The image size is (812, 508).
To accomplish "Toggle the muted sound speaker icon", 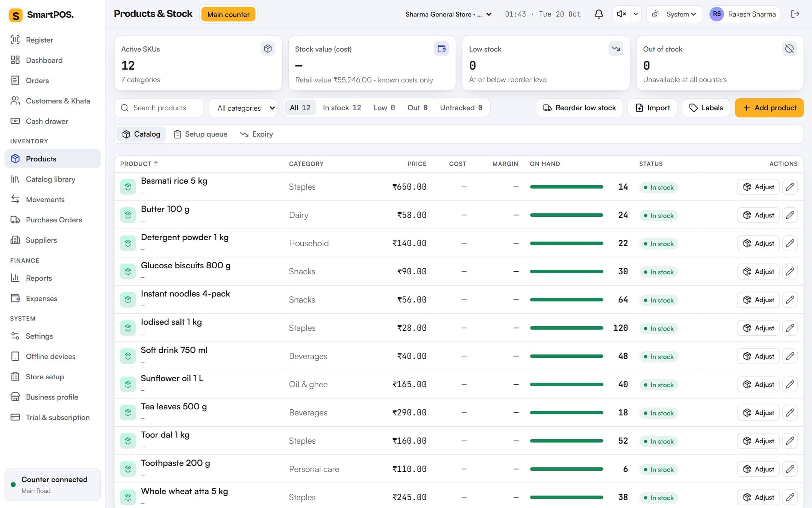I will click(x=621, y=14).
